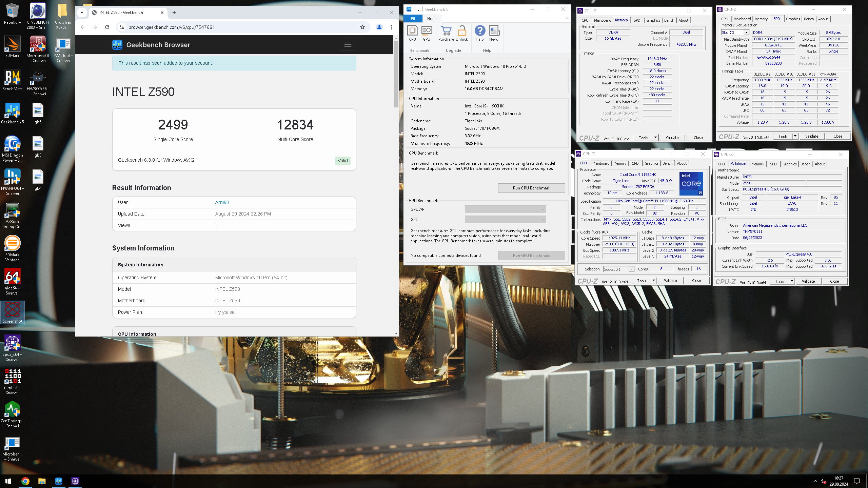Screen dimensions: 868x488
Task: Click the Chrome icon in the taskbar
Action: point(25,481)
